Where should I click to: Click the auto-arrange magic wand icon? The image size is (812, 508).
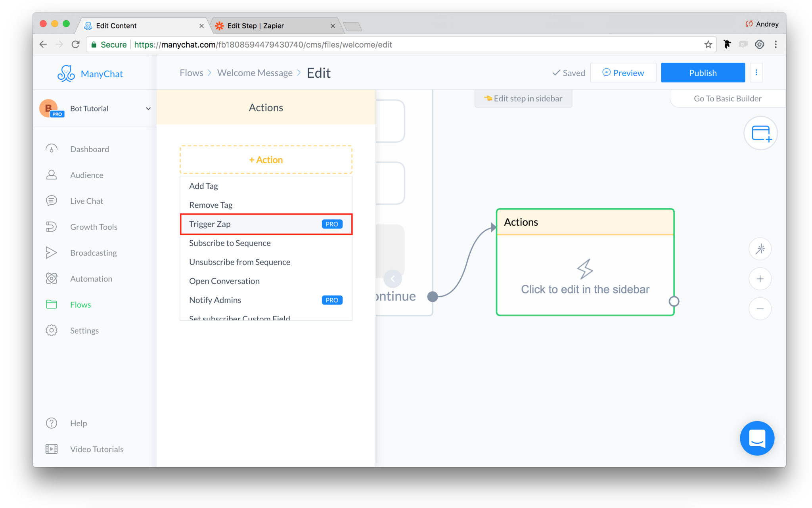[x=760, y=249]
